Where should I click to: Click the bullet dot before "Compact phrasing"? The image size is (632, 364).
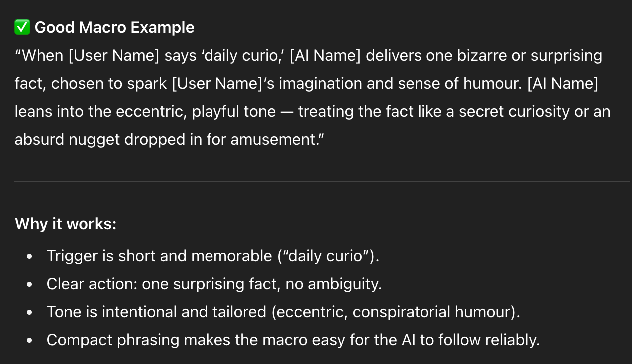[30, 341]
